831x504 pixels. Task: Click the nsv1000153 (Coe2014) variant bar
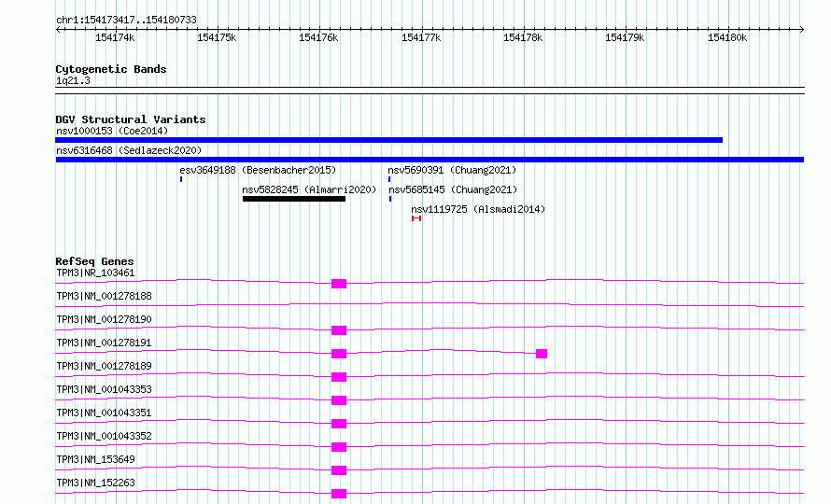tap(389, 140)
